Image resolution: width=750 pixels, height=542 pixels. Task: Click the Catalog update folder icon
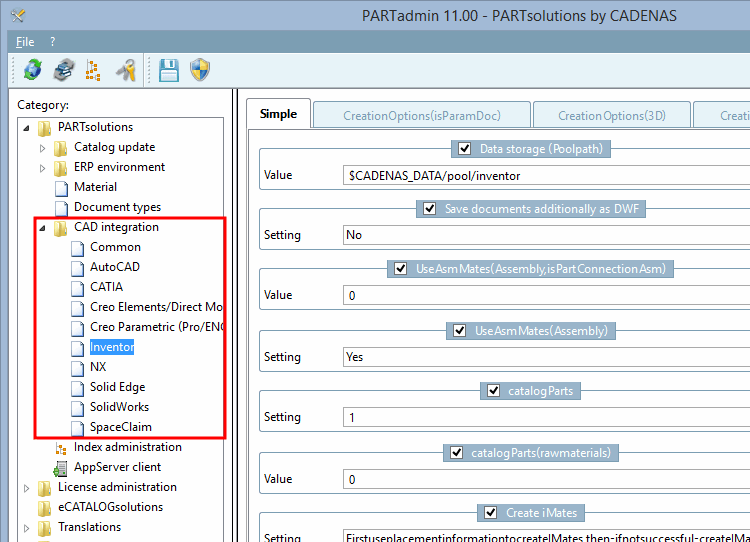click(61, 148)
